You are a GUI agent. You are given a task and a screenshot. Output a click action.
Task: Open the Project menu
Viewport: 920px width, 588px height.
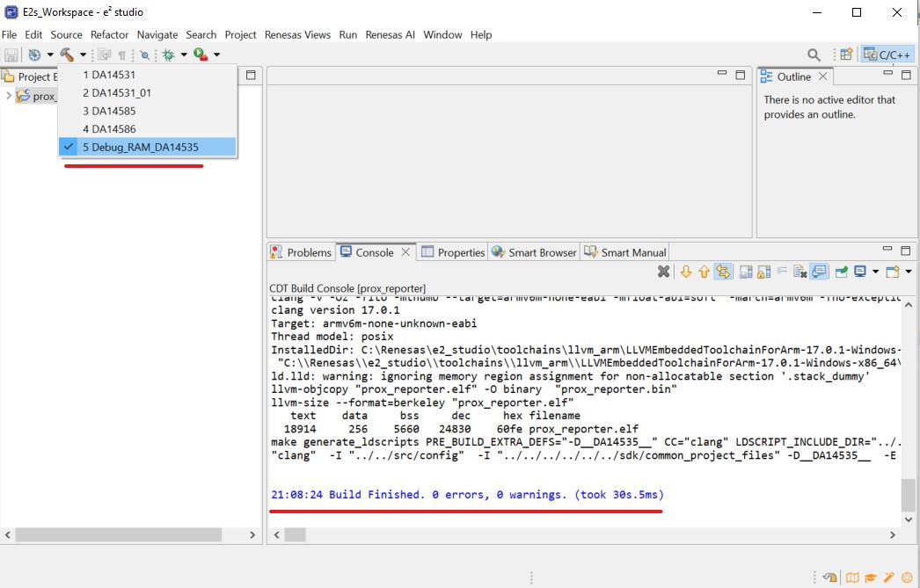[x=241, y=34]
